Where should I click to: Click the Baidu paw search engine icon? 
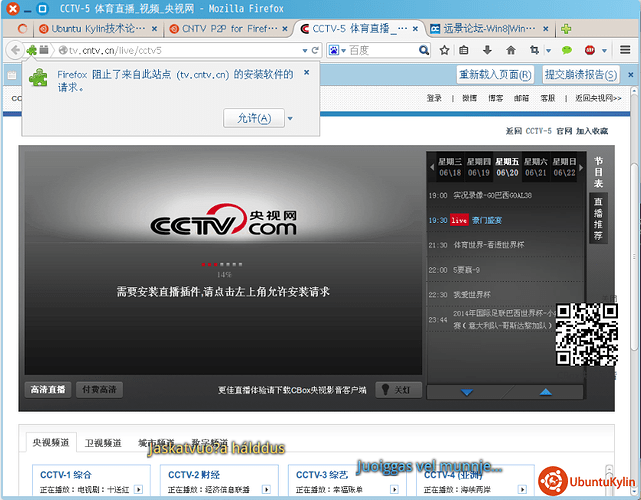[334, 50]
